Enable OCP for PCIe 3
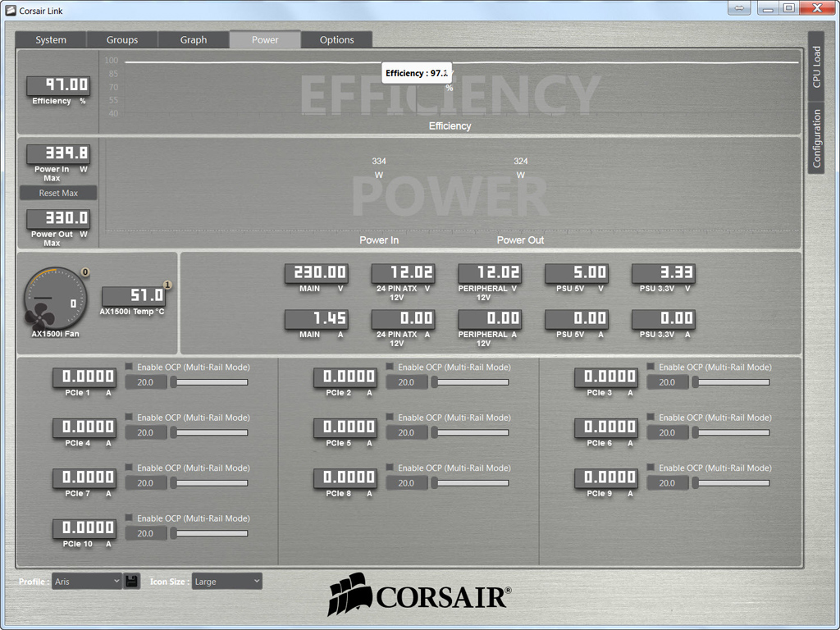The image size is (840, 630). pos(651,367)
